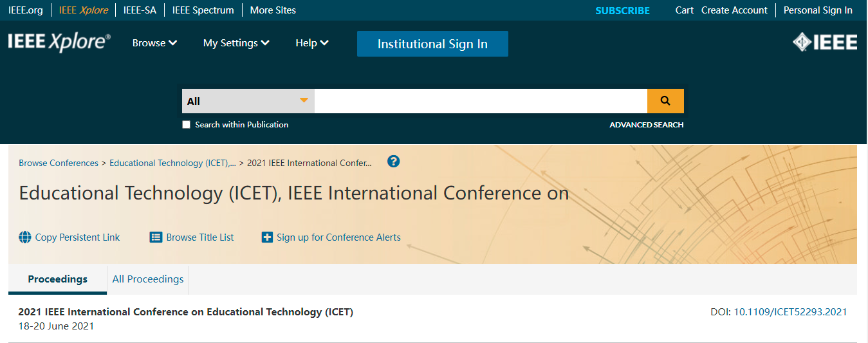868x343 pixels.
Task: Click Create Account link
Action: coord(734,10)
